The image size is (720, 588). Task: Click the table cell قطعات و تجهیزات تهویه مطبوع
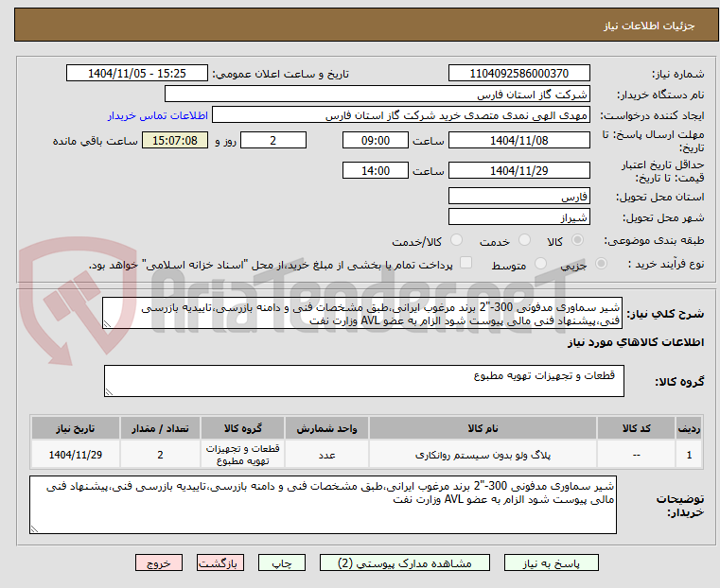(x=242, y=455)
